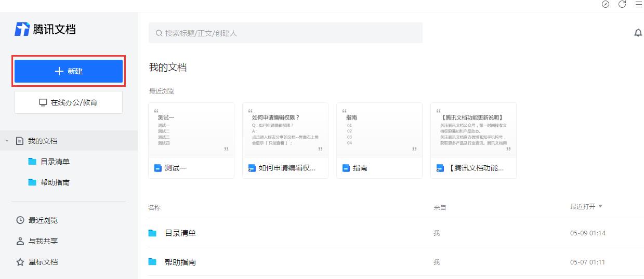Click the date 05-07 01:11
The width and height of the screenshot is (644, 279).
click(587, 262)
